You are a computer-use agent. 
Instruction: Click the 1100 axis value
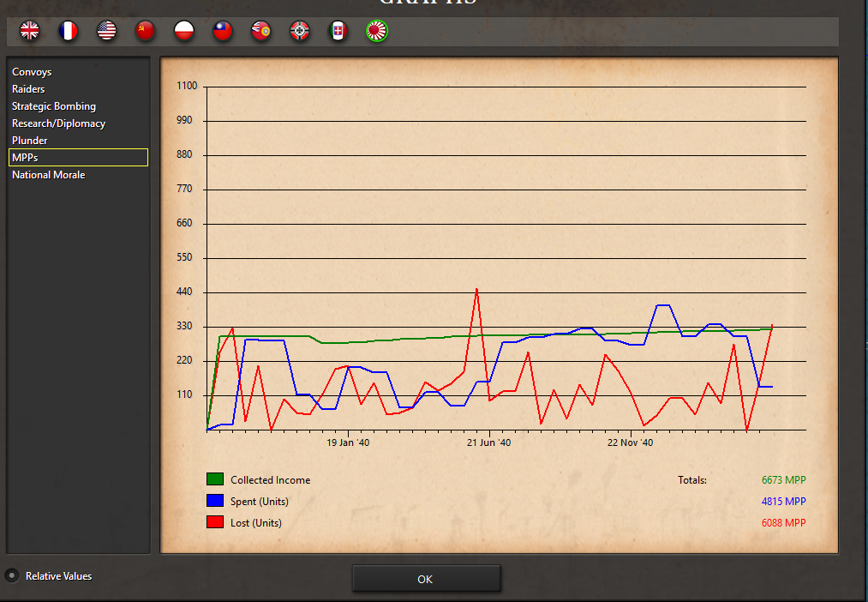coord(187,86)
